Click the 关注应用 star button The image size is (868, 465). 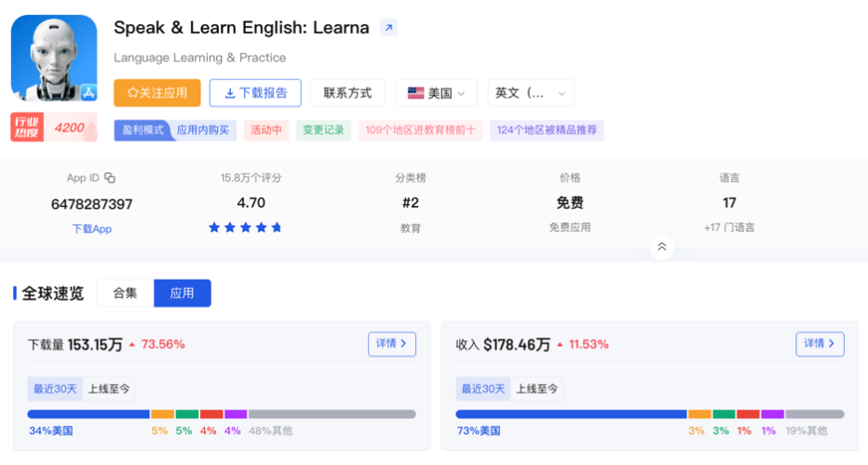click(x=157, y=93)
